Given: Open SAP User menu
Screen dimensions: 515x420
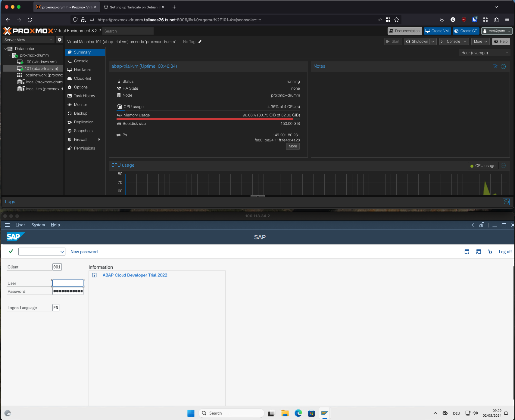Looking at the screenshot, I should (20, 225).
